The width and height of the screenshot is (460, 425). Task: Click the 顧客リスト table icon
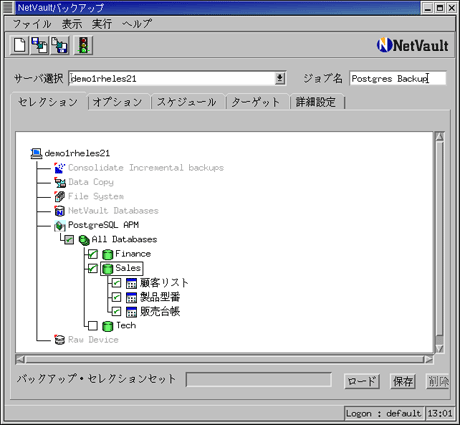pos(131,283)
